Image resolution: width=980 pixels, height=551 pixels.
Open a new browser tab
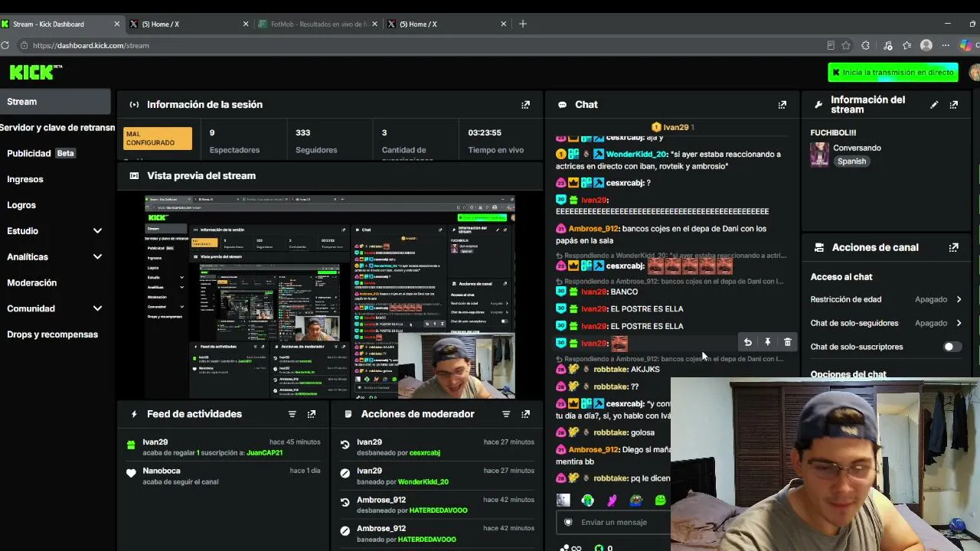tap(523, 24)
